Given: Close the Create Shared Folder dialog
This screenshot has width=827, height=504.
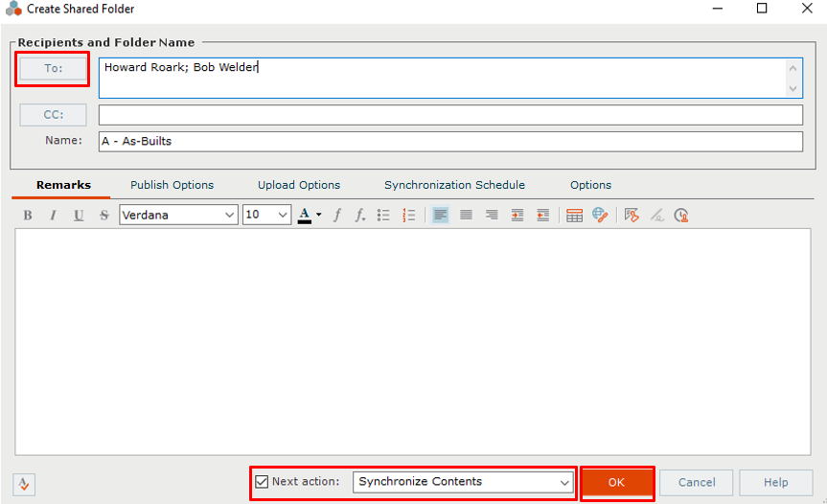Looking at the screenshot, I should click(807, 9).
